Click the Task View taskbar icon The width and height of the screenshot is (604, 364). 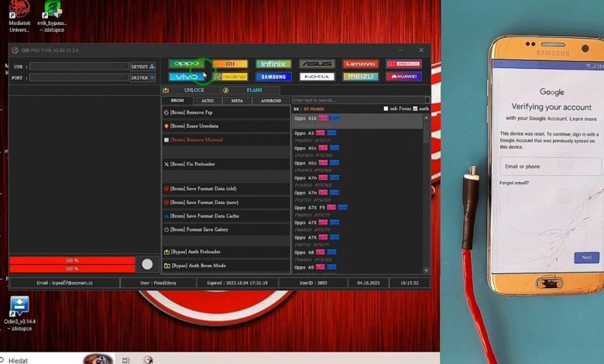(125, 360)
